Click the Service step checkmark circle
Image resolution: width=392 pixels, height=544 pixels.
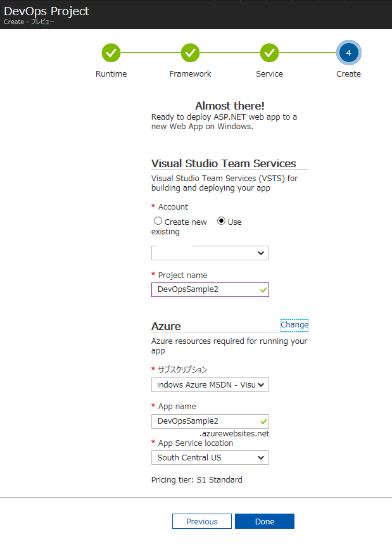269,53
